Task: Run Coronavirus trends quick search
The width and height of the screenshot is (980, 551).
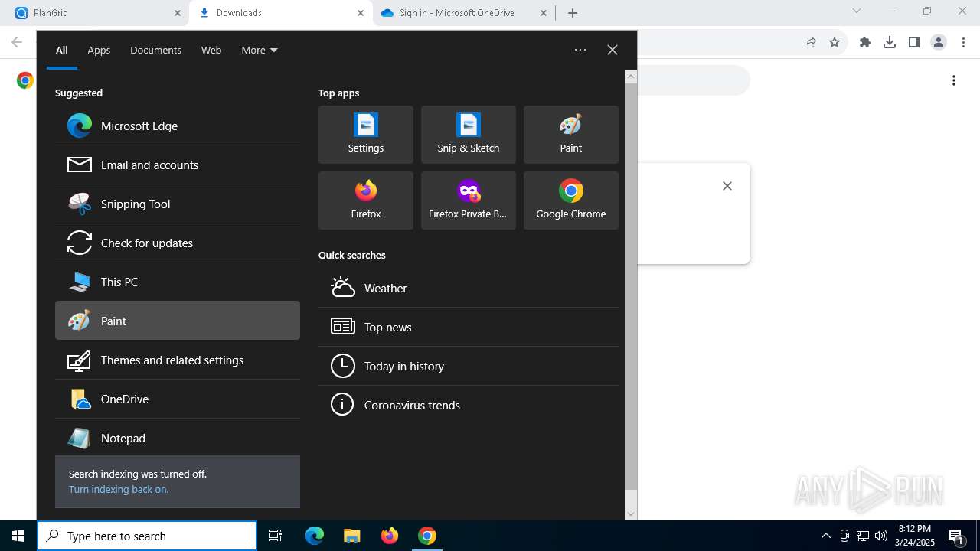Action: pos(469,406)
